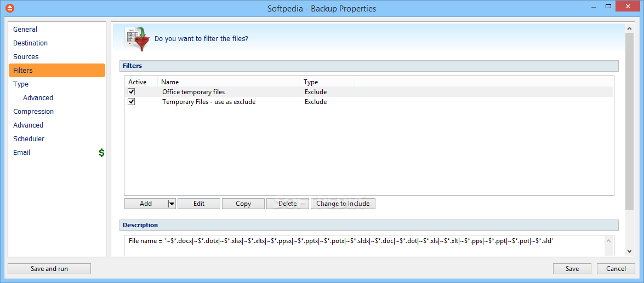Sort filters by Name column header
Screen dimensions: 644x283
point(229,82)
